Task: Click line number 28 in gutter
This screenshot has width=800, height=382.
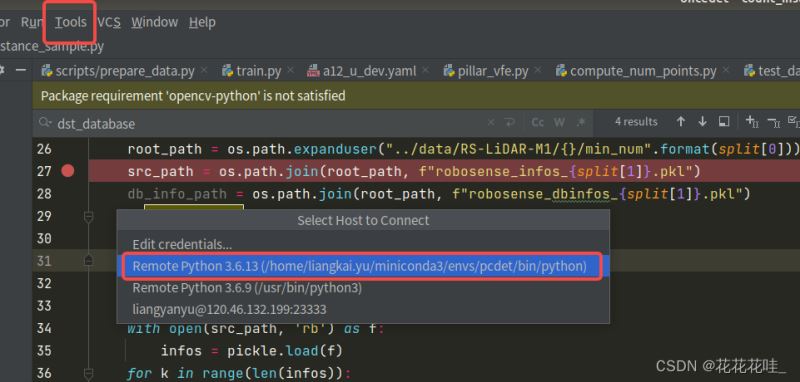Action: click(44, 194)
